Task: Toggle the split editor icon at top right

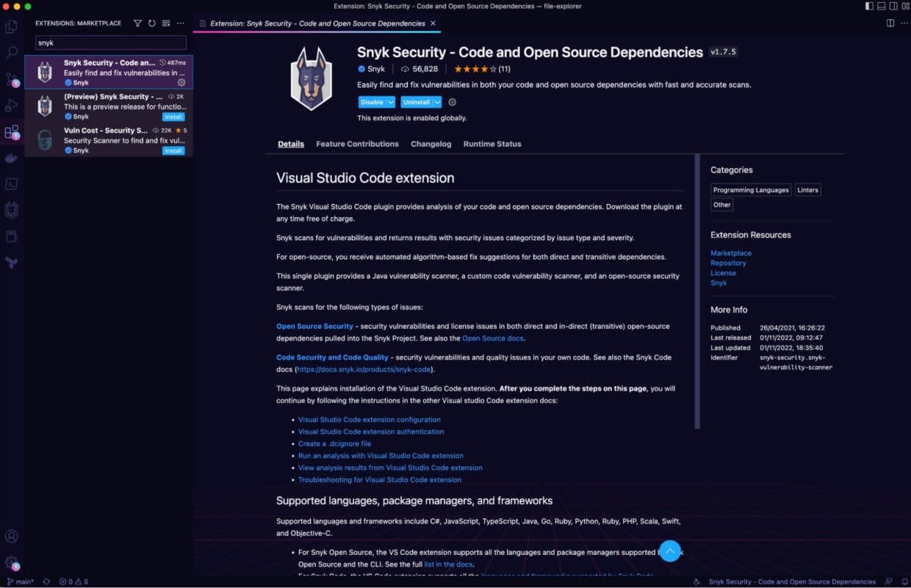Action: 890,23
